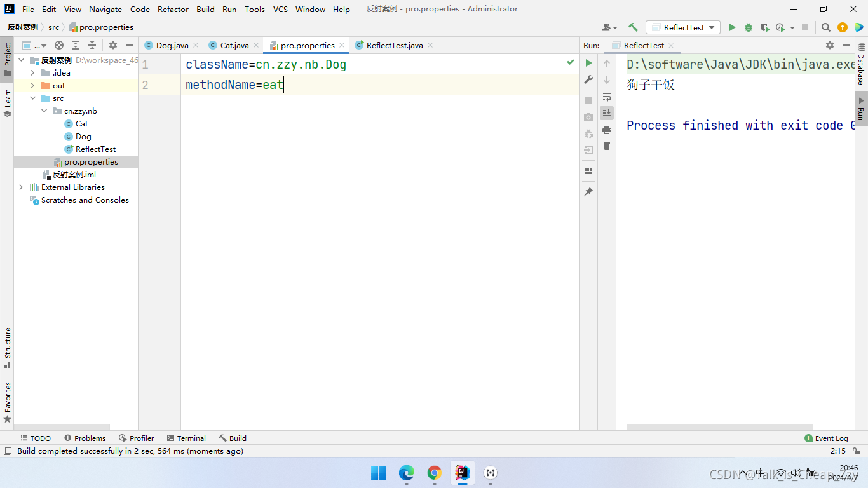Expand all in Project panel toolbar
The width and height of the screenshot is (868, 488).
(76, 45)
